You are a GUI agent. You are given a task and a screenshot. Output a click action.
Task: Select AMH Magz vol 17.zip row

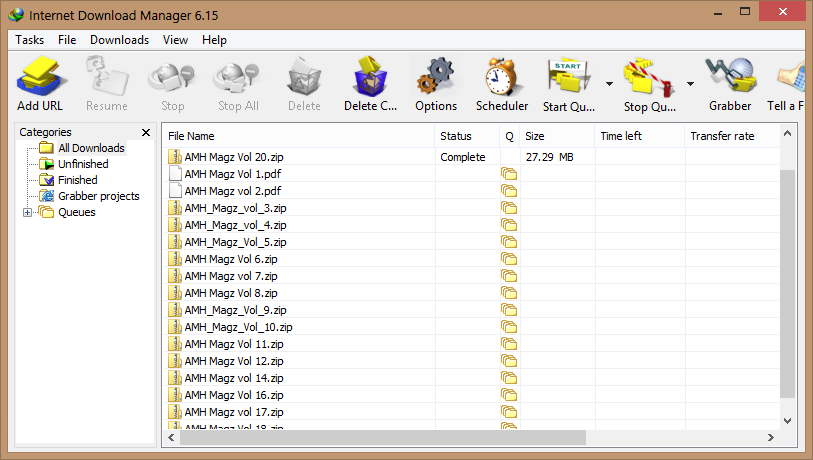(x=472, y=412)
